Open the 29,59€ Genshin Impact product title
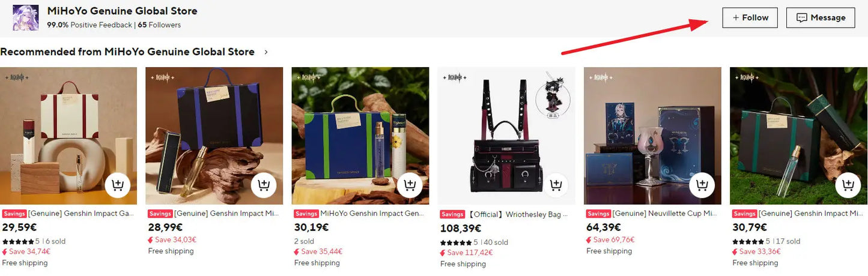Viewport: 868px width, 276px height. pyautogui.click(x=81, y=214)
